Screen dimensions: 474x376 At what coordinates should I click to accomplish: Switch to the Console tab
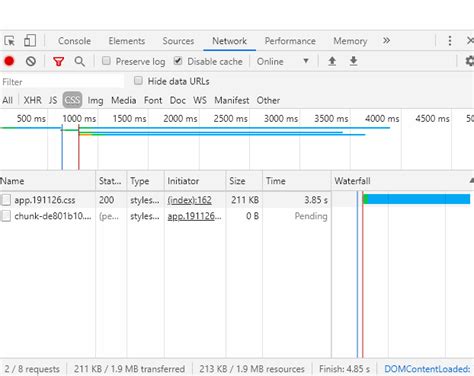pos(74,41)
